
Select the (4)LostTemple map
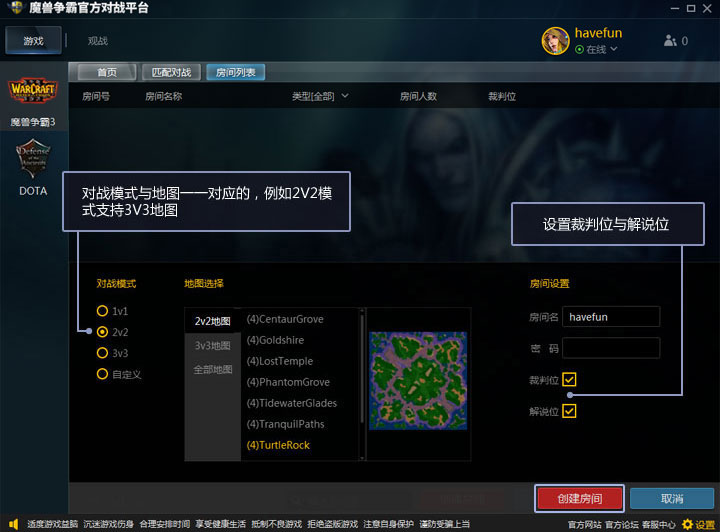[280, 361]
